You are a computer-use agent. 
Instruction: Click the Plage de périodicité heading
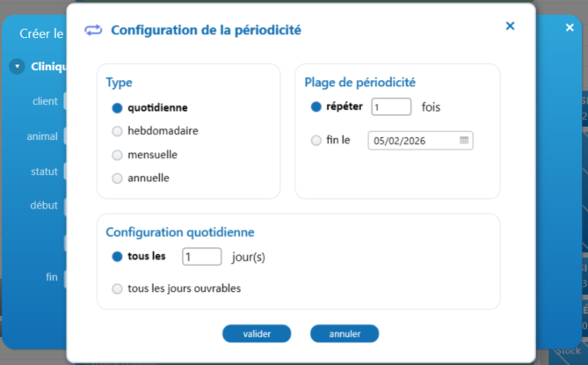[x=359, y=83]
